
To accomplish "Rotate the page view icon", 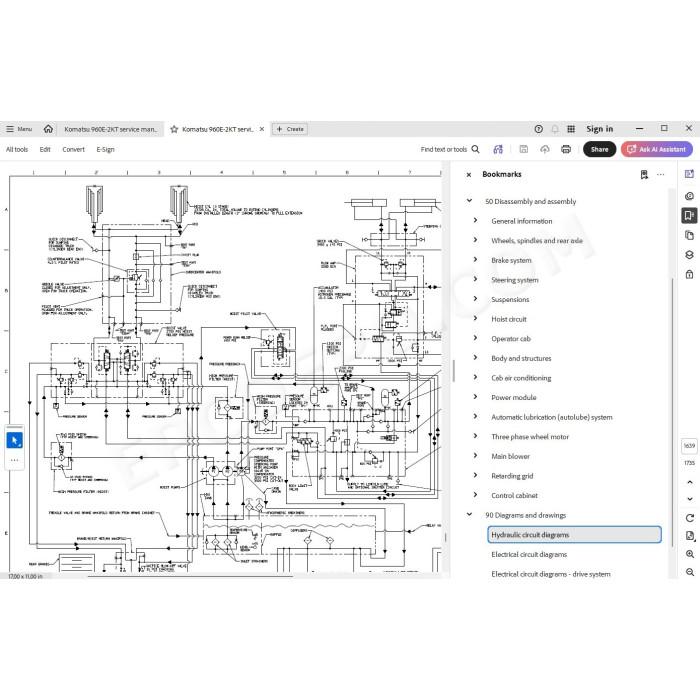I will tap(690, 518).
